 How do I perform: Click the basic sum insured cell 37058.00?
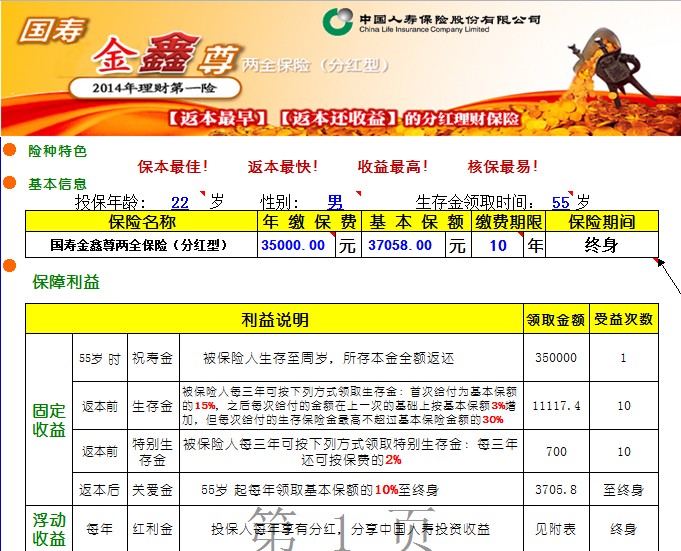(x=403, y=245)
